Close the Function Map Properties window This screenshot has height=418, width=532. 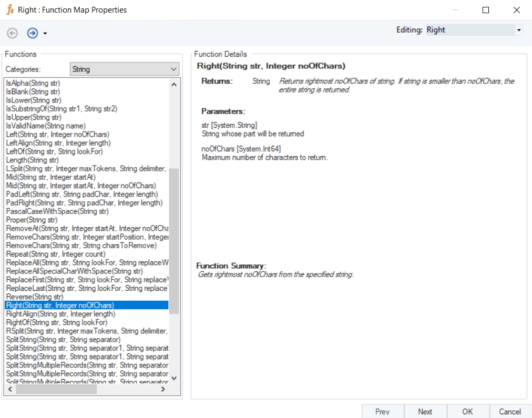pos(516,10)
